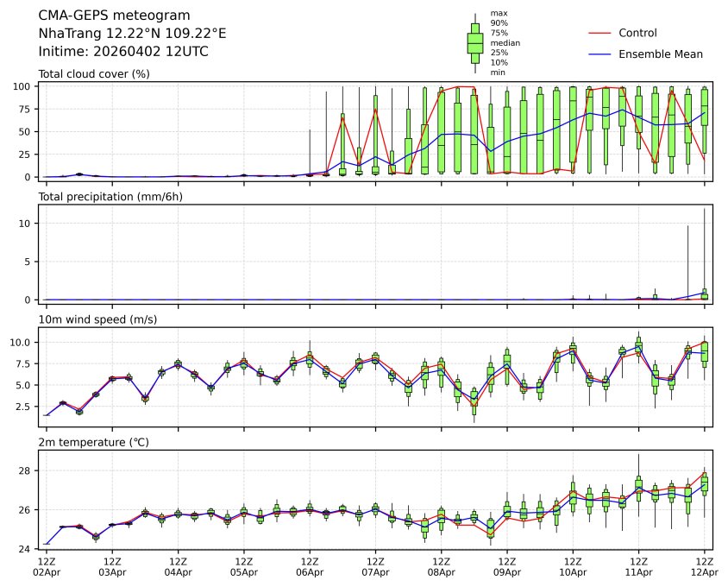Image resolution: width=728 pixels, height=587 pixels.
Task: Click the 10m wind speed (m/s) panel title
Action: click(x=96, y=320)
